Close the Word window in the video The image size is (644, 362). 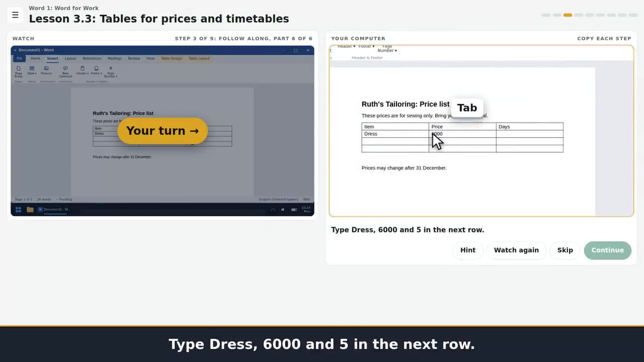(308, 50)
